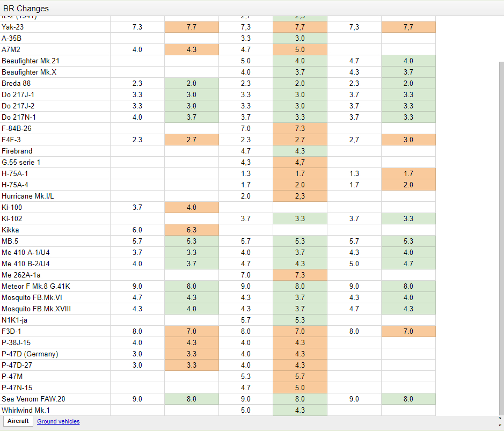Select the 7.3 cell in F-84B-26 row
This screenshot has height=431, width=504.
[x=300, y=129]
